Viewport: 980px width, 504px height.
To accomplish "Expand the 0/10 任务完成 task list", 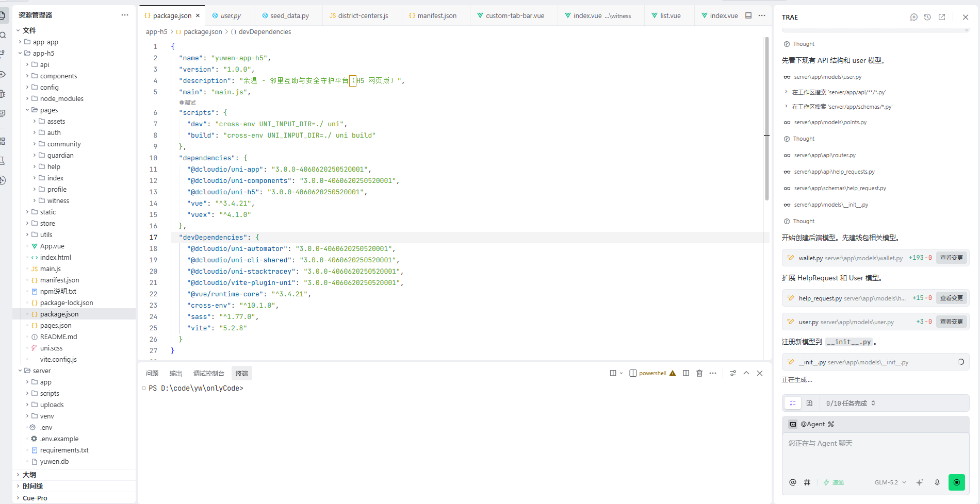I will (851, 404).
